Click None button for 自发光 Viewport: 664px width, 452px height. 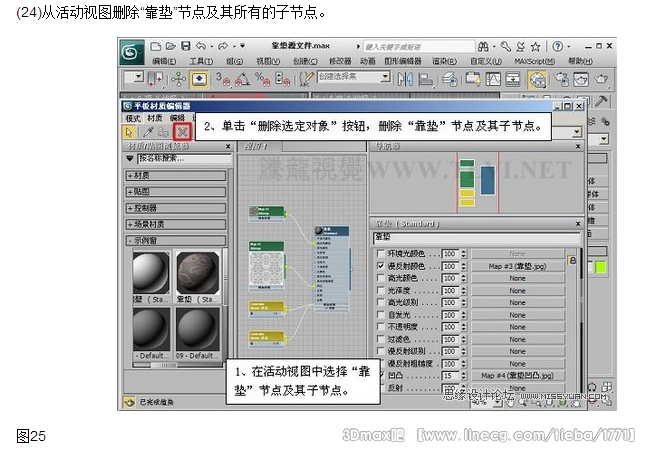pyautogui.click(x=517, y=315)
